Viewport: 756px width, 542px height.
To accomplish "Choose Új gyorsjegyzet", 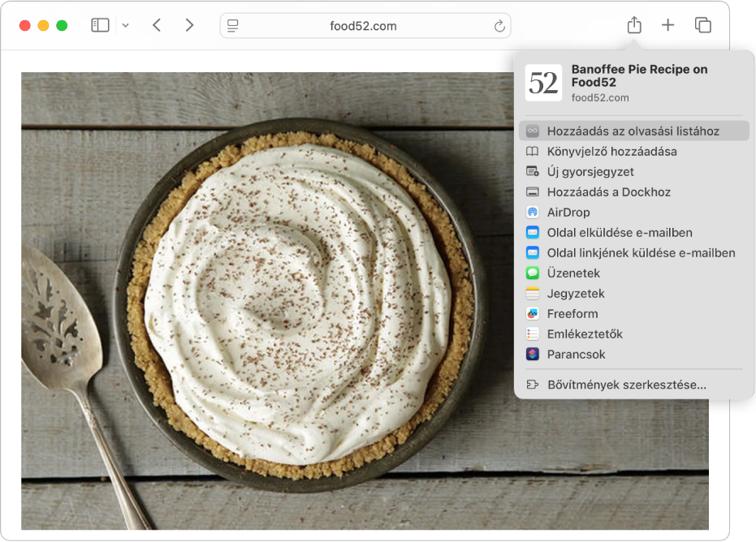I will 634,171.
